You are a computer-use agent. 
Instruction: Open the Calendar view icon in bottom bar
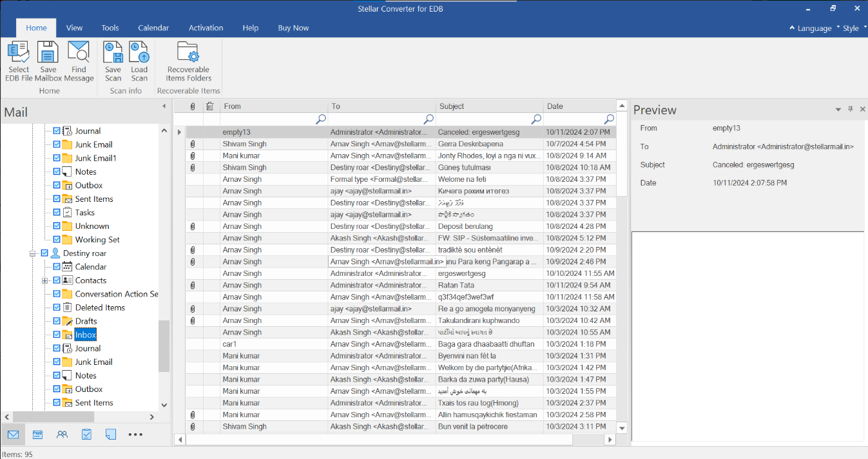pyautogui.click(x=37, y=435)
